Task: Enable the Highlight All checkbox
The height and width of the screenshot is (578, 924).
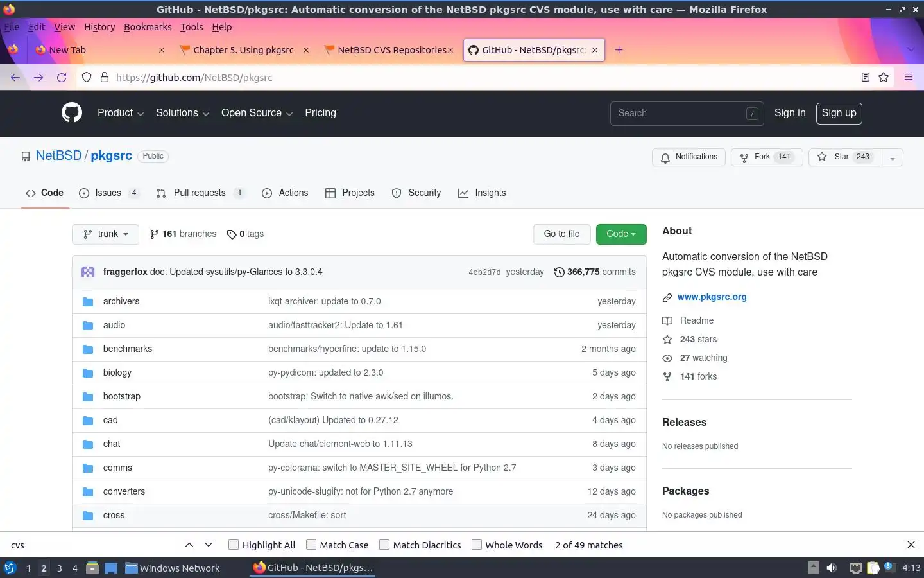Action: (234, 545)
